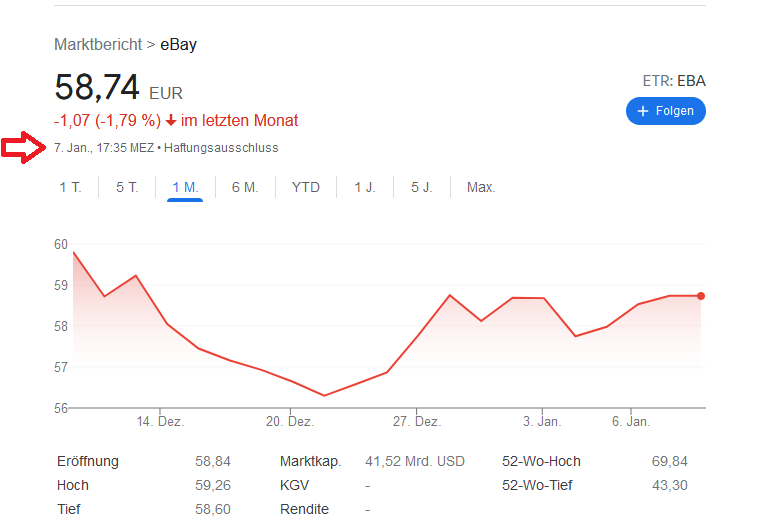Click the ETR: EBA ticker label
The width and height of the screenshot is (778, 520).
[674, 81]
